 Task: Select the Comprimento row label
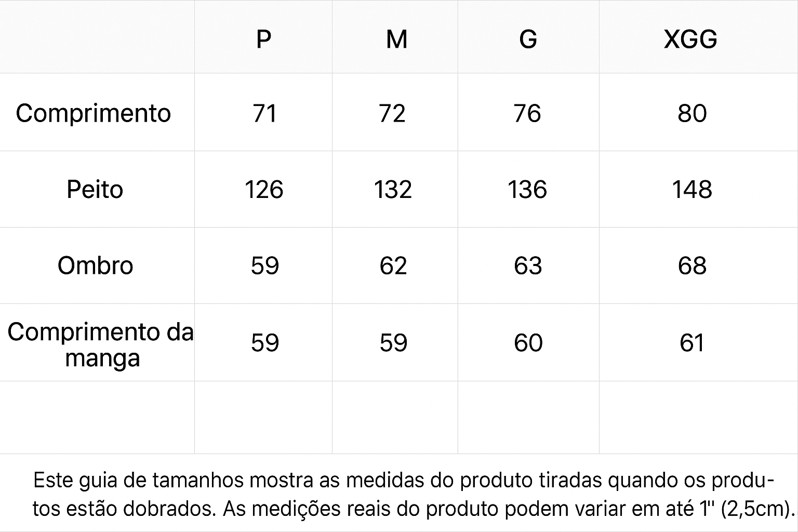(x=94, y=113)
